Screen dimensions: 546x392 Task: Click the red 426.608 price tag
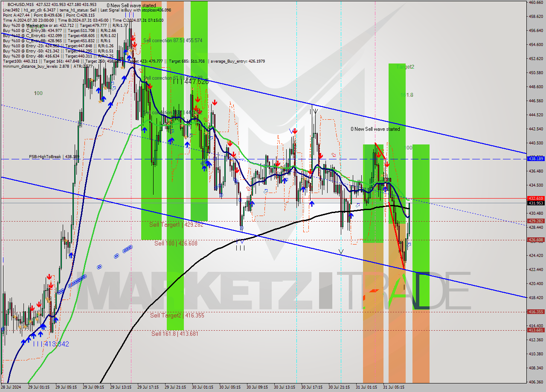(x=536, y=240)
